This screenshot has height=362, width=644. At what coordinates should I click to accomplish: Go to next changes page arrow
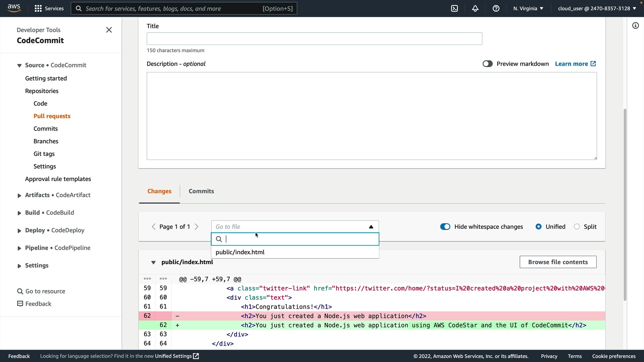coord(197,227)
